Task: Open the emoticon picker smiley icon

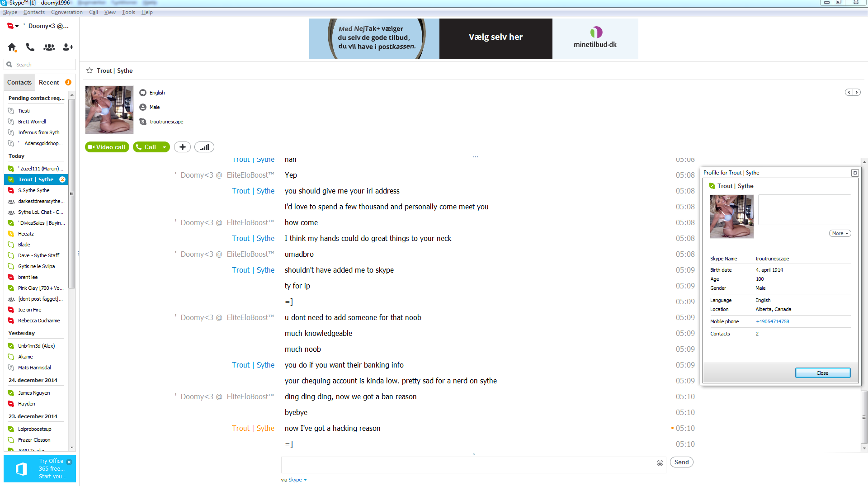Action: [660, 462]
